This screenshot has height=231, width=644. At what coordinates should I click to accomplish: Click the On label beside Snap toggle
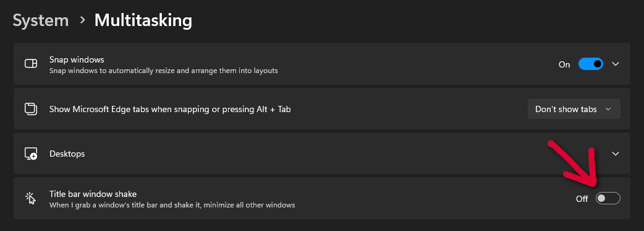click(564, 64)
